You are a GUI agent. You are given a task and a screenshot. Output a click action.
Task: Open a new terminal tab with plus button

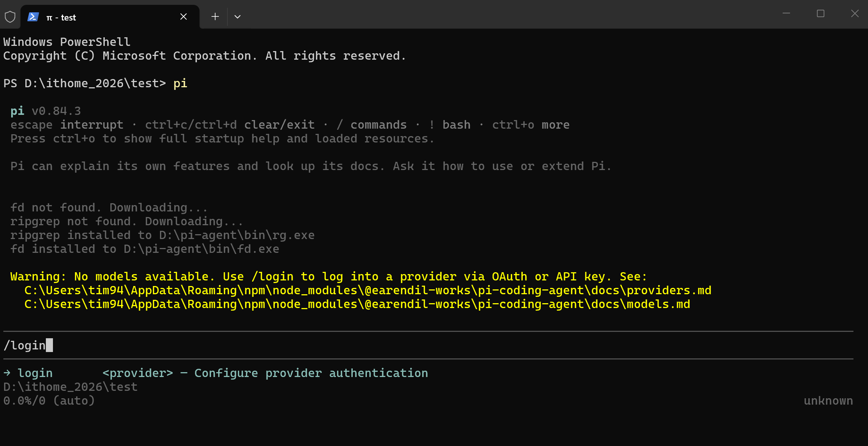(x=215, y=17)
